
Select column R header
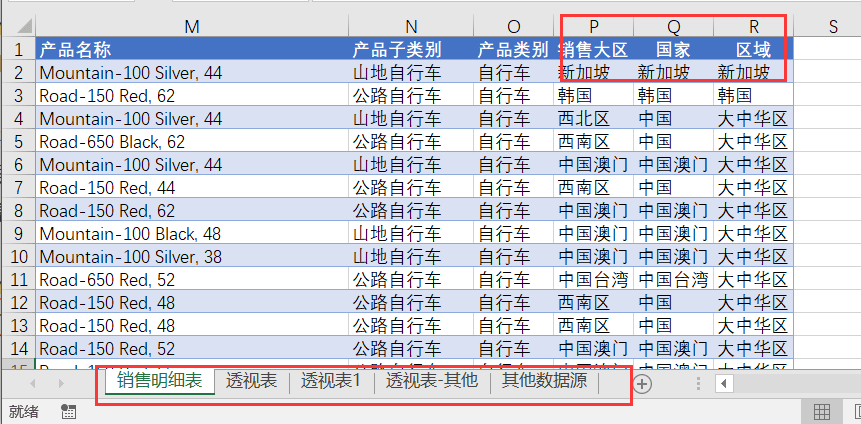[x=754, y=26]
